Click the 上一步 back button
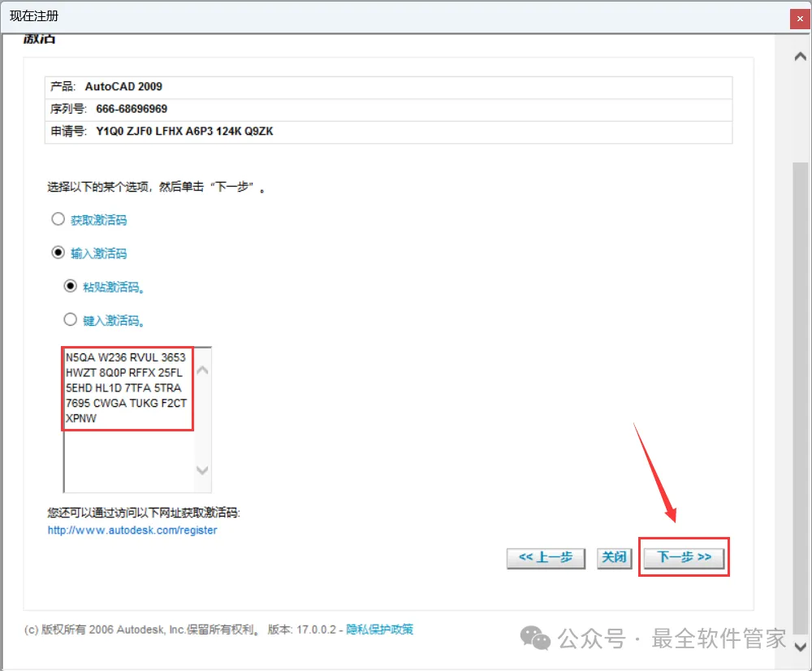The width and height of the screenshot is (812, 671). 546,558
